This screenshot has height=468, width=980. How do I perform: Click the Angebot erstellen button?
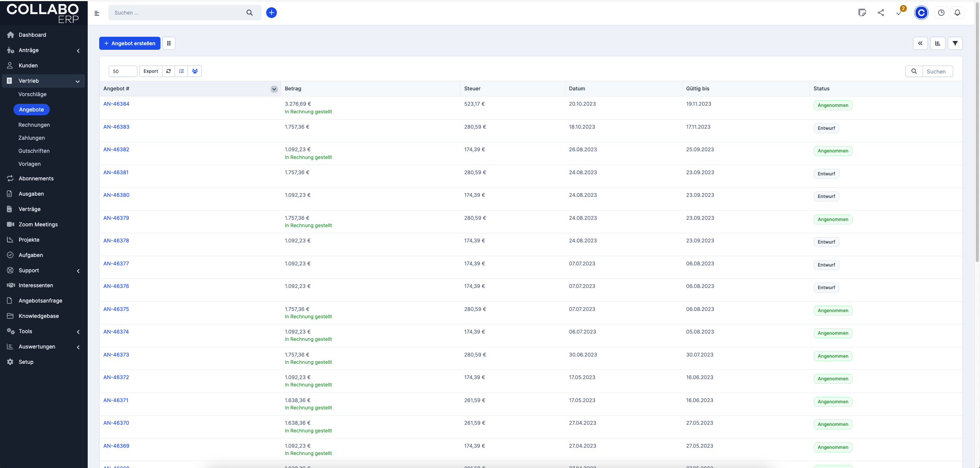click(130, 43)
